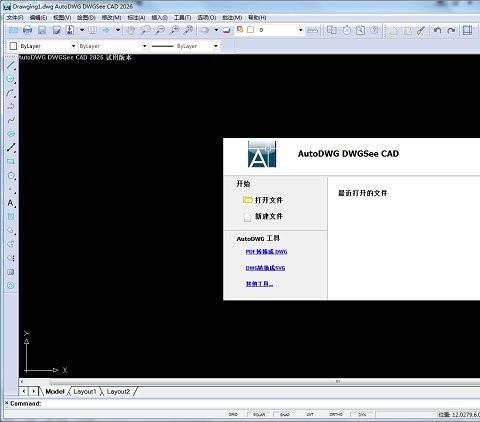
Task: Select the Hatch fill tool
Action: click(x=11, y=217)
